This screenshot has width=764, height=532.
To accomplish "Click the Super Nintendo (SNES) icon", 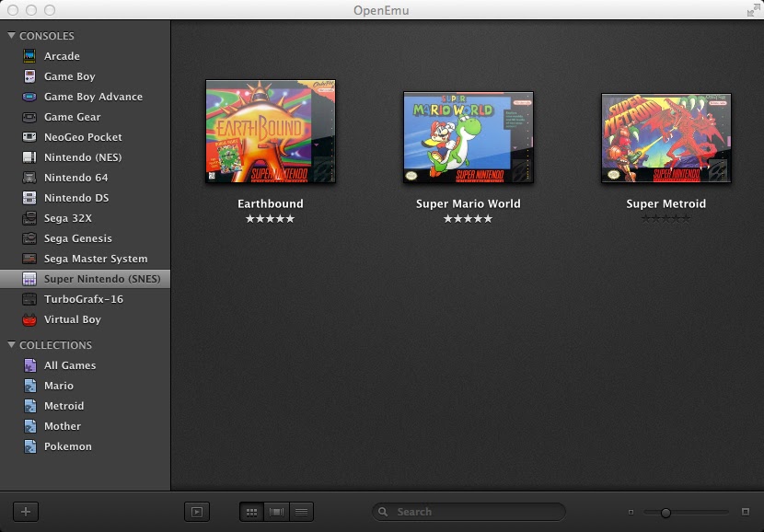I will pyautogui.click(x=29, y=279).
